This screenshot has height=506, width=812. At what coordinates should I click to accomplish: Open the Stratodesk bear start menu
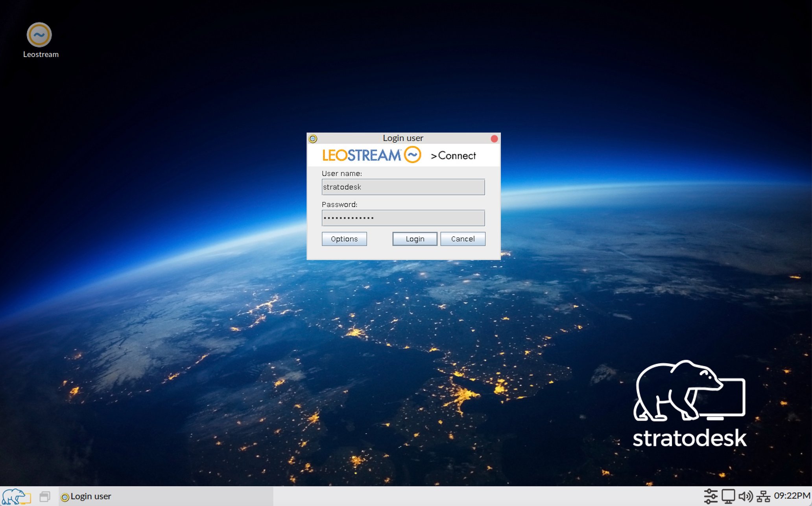pyautogui.click(x=16, y=496)
